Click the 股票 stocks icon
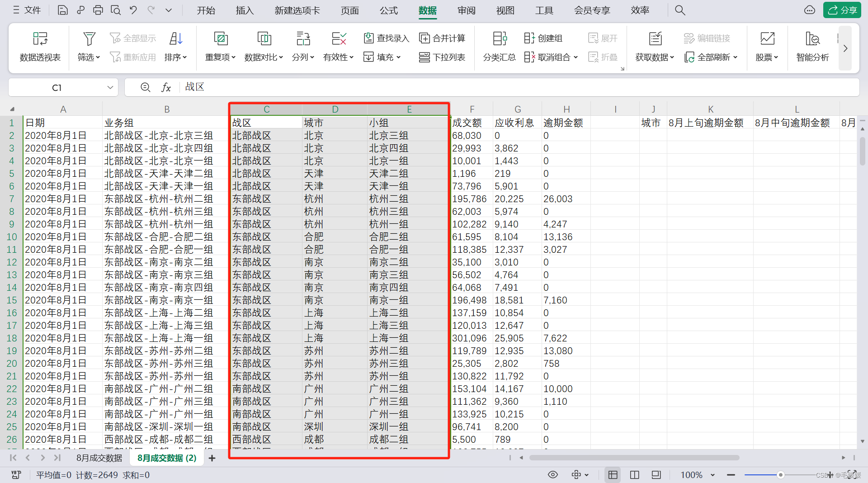868x483 pixels. [767, 39]
